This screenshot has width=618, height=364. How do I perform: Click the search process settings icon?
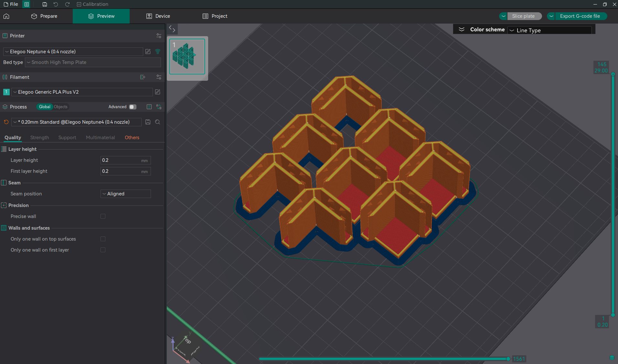coord(158,122)
